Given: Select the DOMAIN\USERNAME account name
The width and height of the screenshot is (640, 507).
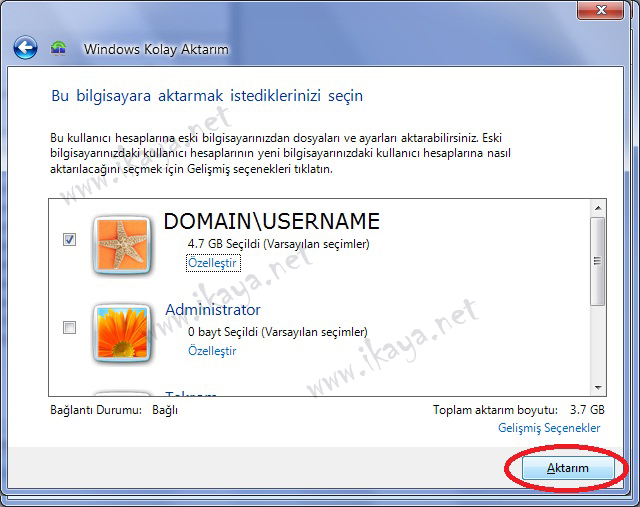Looking at the screenshot, I should pos(272,222).
